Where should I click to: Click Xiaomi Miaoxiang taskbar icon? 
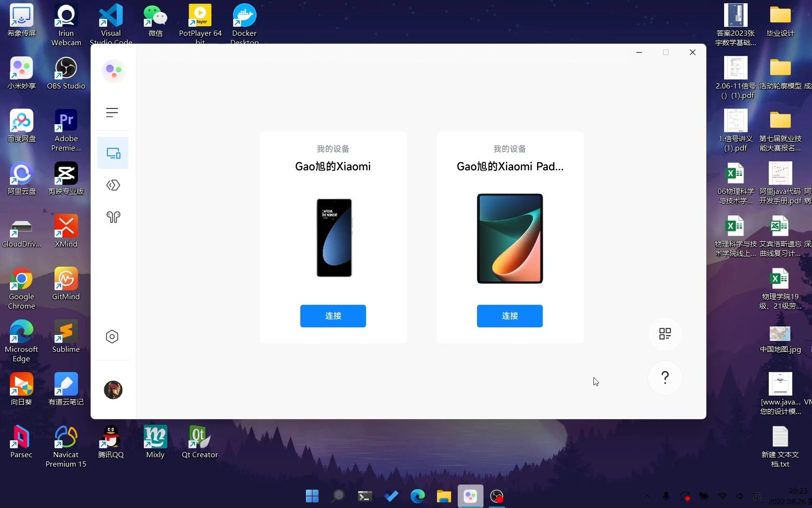coord(470,496)
